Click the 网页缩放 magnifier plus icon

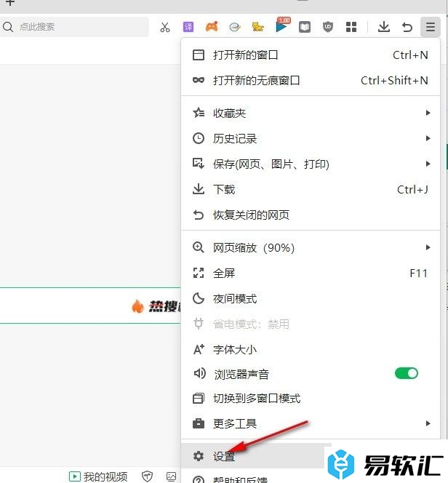(x=198, y=247)
